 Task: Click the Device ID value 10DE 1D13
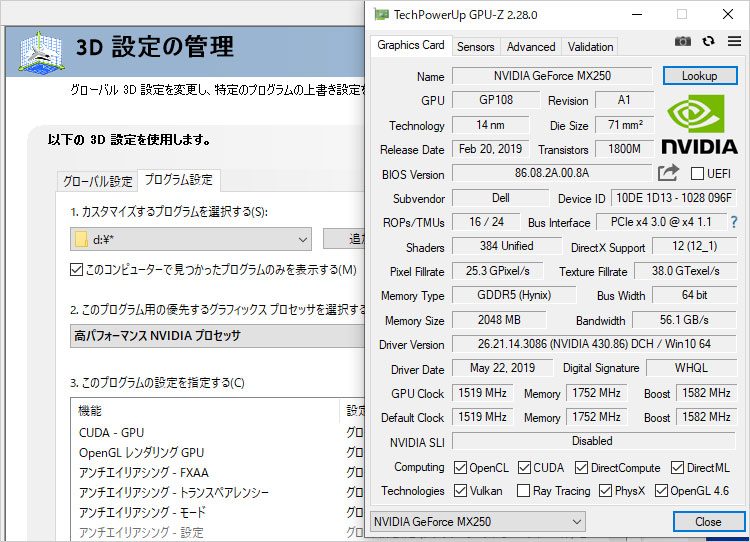674,198
